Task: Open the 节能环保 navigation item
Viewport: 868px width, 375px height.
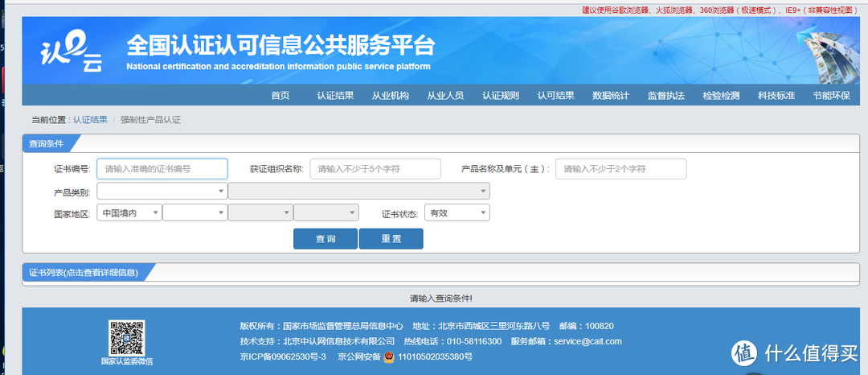Action: pos(831,96)
